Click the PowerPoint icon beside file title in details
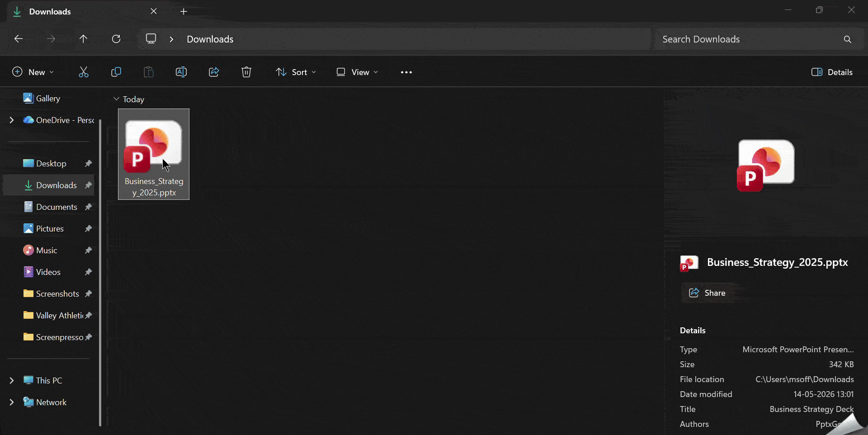 click(689, 263)
